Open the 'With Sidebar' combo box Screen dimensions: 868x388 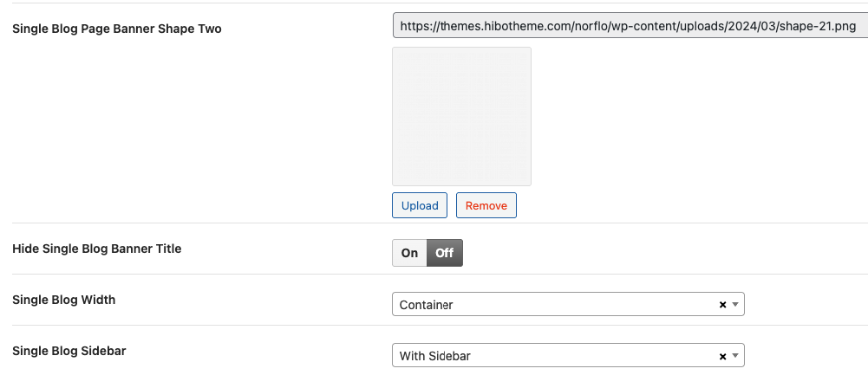pos(555,356)
